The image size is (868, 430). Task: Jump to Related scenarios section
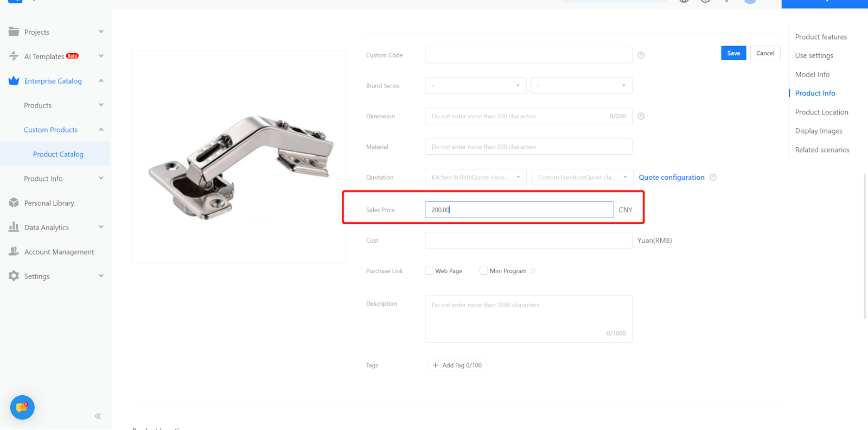822,150
